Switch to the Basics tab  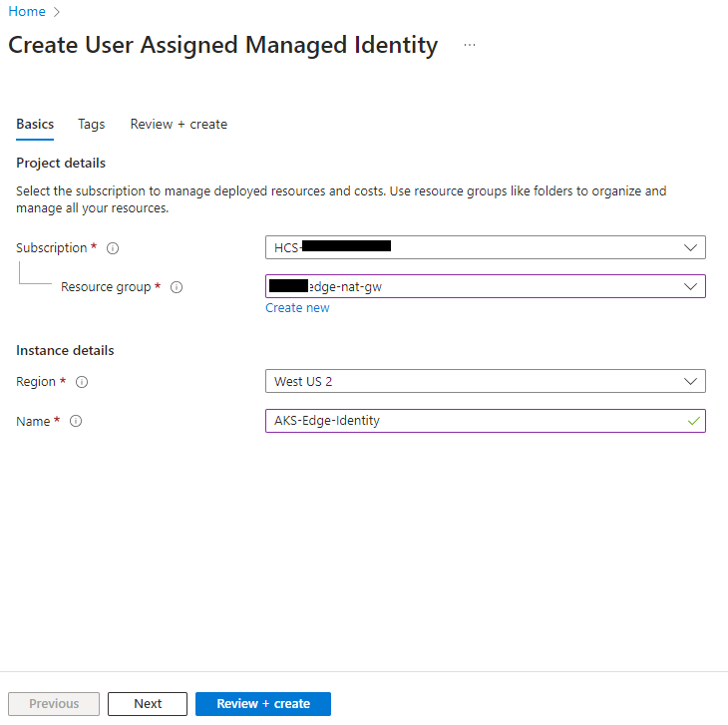click(35, 125)
